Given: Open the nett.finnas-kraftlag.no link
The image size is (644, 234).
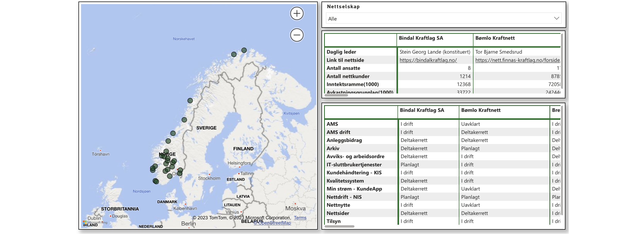Looking at the screenshot, I should coord(517,60).
